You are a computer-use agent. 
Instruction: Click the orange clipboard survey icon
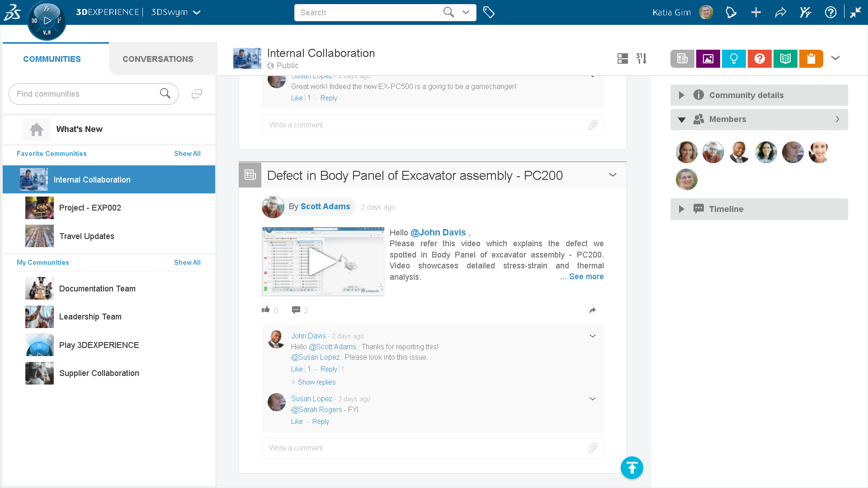[x=811, y=59]
